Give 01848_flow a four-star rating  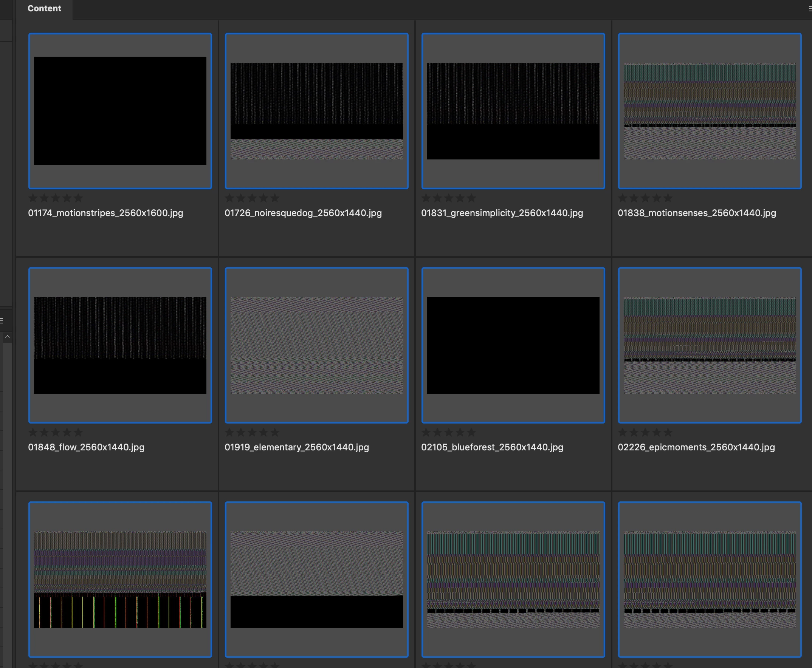pos(67,433)
